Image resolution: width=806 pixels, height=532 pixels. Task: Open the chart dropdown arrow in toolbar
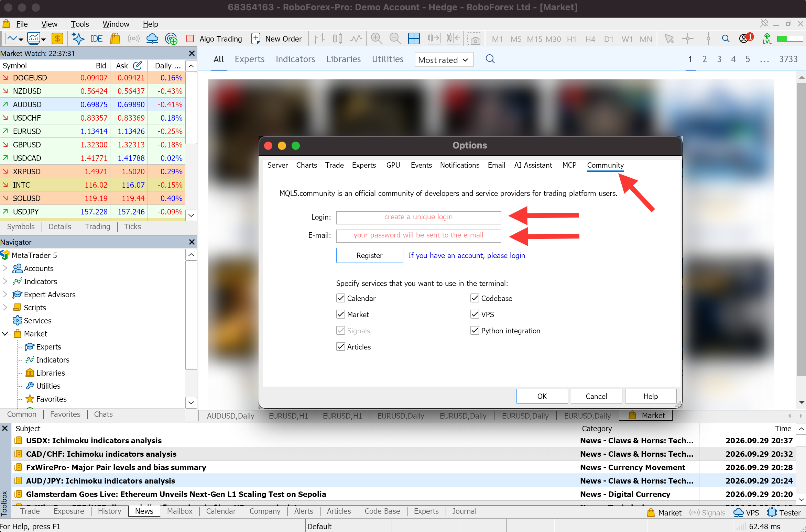(x=21, y=40)
